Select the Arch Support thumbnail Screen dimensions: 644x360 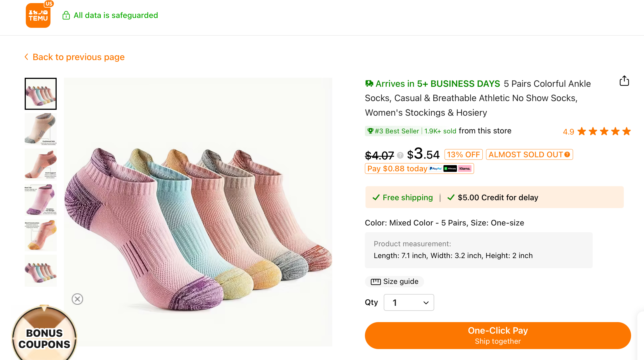(x=41, y=165)
